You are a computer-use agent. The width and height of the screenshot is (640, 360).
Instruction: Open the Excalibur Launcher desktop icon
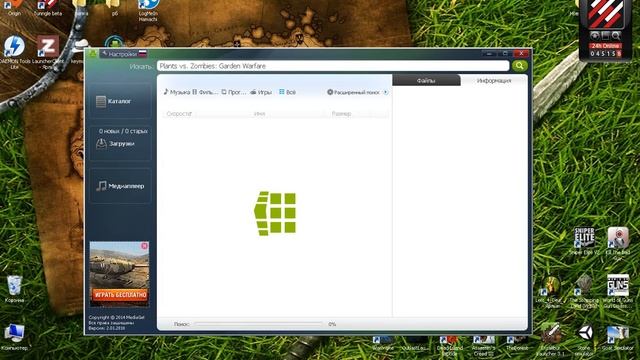click(x=551, y=338)
